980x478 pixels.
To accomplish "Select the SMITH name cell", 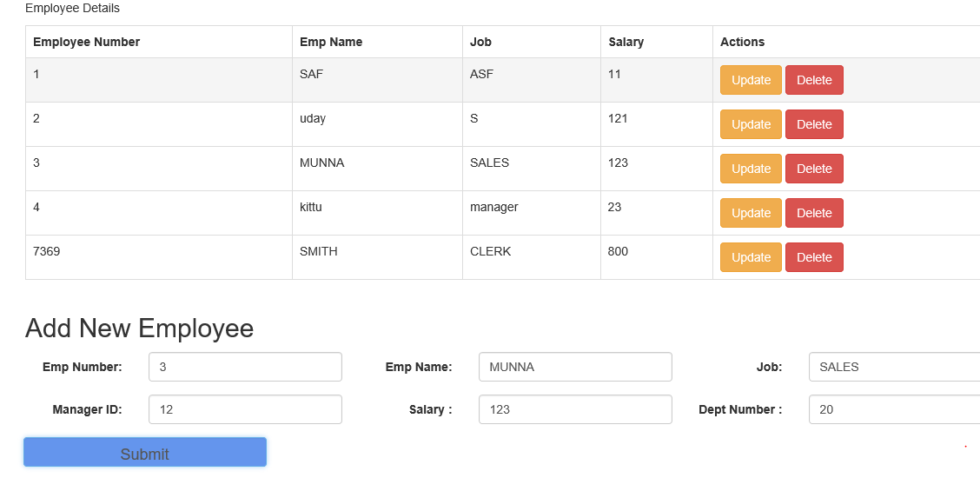I will click(319, 251).
